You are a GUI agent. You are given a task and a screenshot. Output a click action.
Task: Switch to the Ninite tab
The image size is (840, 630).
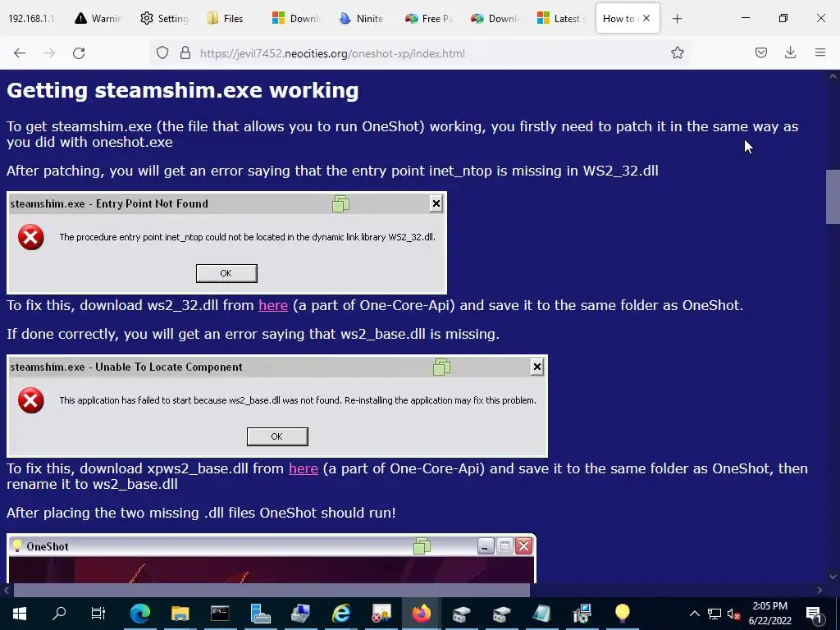click(363, 19)
